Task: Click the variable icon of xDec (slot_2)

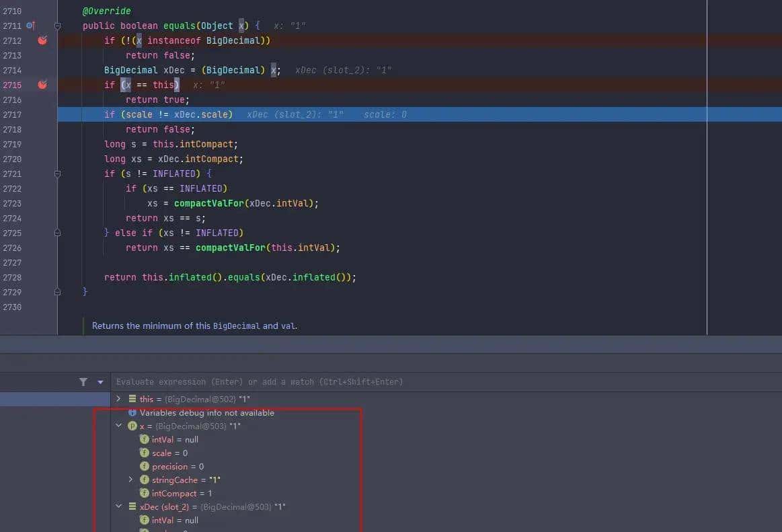Action: pyautogui.click(x=132, y=506)
